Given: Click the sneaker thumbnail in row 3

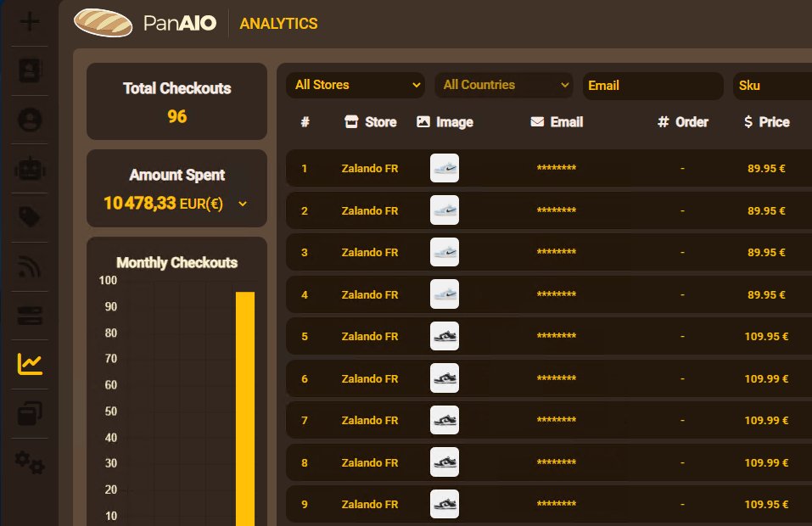Looking at the screenshot, I should 445,252.
